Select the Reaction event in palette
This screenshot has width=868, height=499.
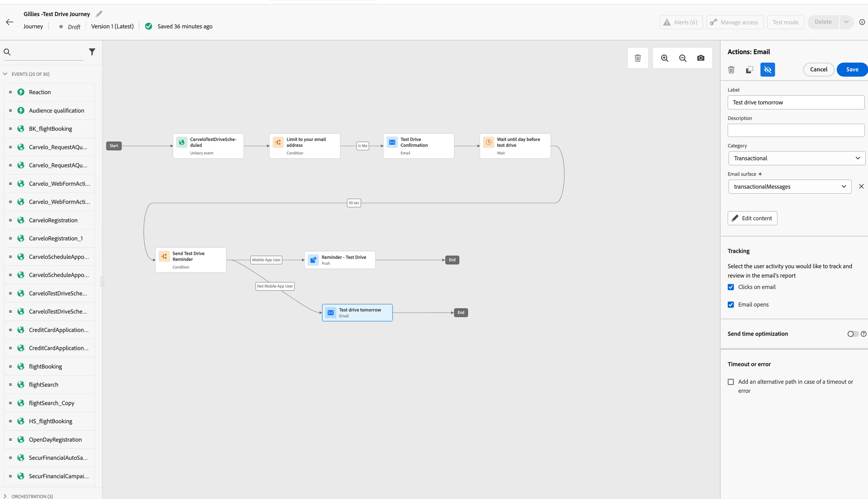coord(50,92)
